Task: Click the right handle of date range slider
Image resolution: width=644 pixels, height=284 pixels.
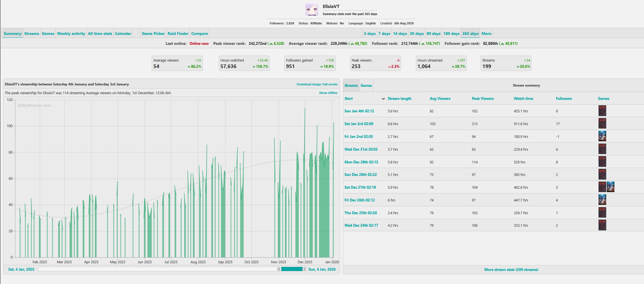Action: tap(305, 269)
